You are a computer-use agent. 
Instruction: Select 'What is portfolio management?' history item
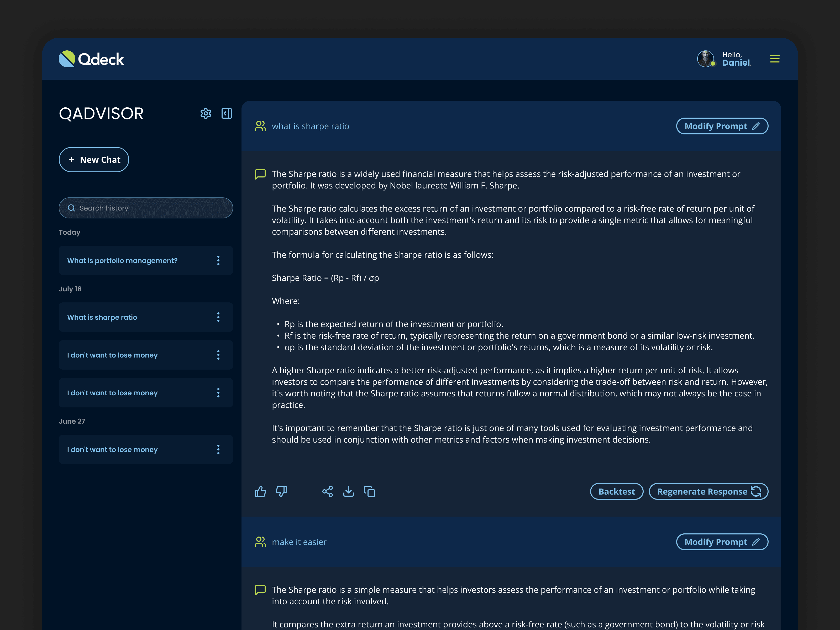click(122, 260)
